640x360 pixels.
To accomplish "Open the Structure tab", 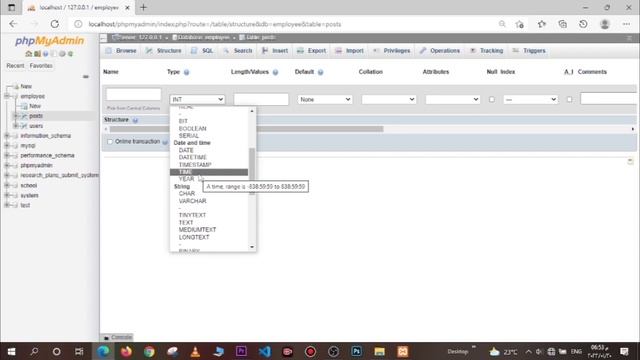I will pos(163,51).
